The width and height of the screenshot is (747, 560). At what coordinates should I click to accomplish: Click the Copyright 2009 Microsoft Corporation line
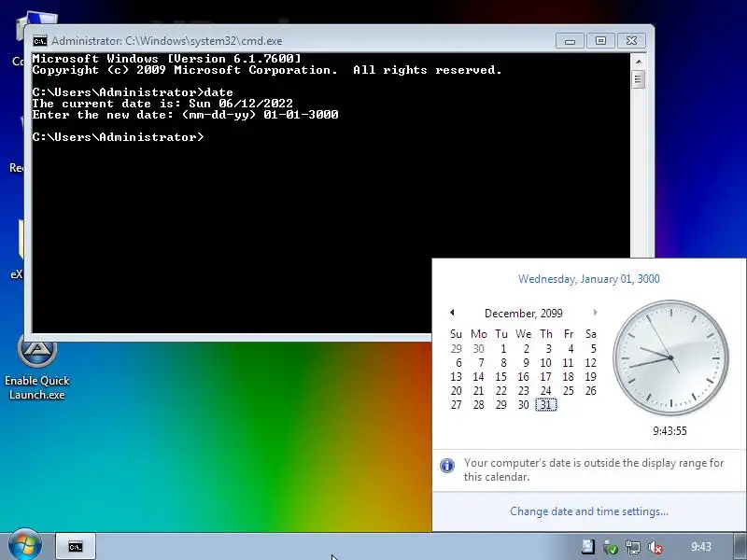pos(267,70)
